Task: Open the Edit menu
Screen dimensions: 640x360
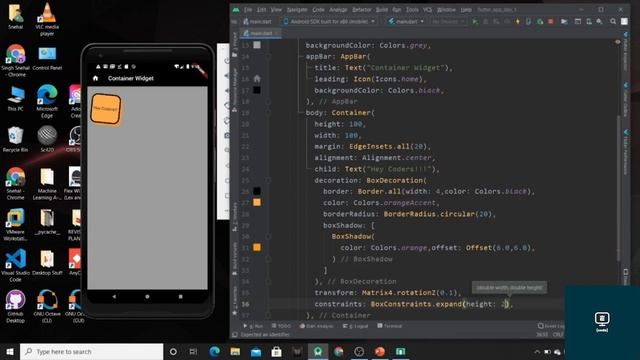Action: 261,9
